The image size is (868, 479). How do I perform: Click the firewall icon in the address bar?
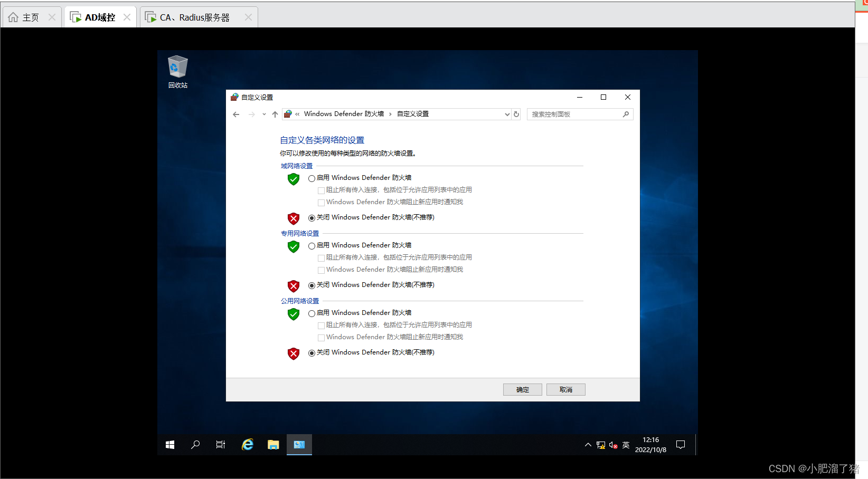288,114
